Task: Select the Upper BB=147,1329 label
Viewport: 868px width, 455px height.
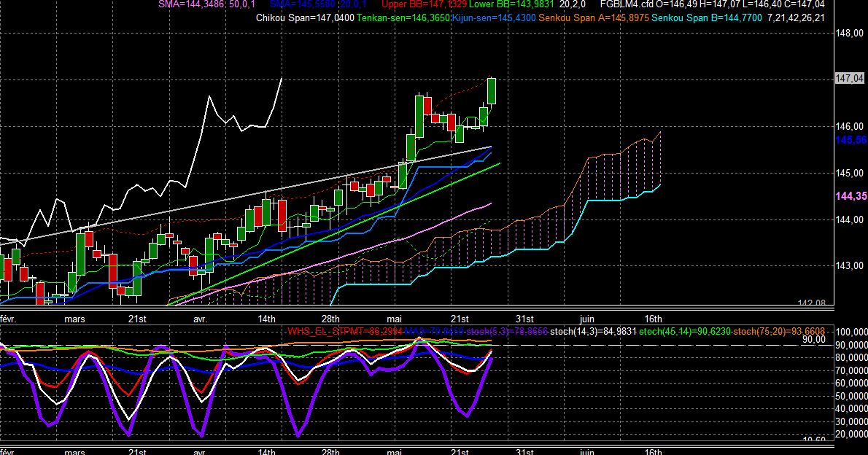Action: pyautogui.click(x=424, y=4)
